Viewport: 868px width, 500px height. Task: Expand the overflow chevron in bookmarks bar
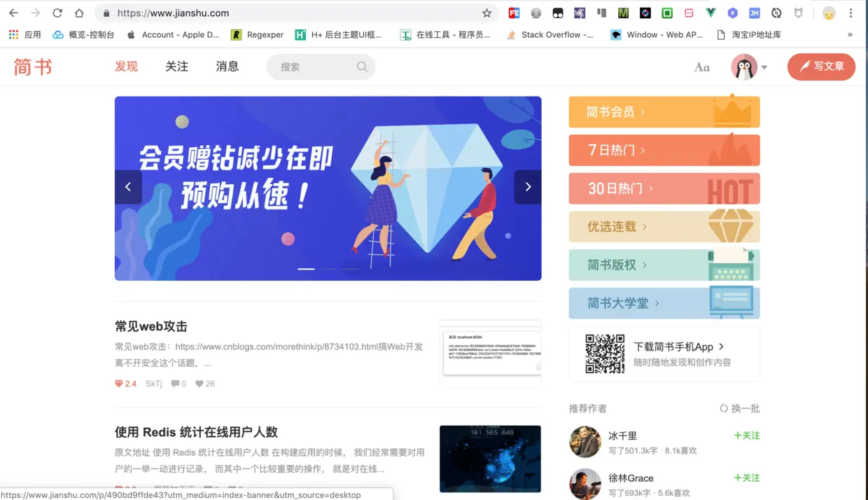[850, 34]
